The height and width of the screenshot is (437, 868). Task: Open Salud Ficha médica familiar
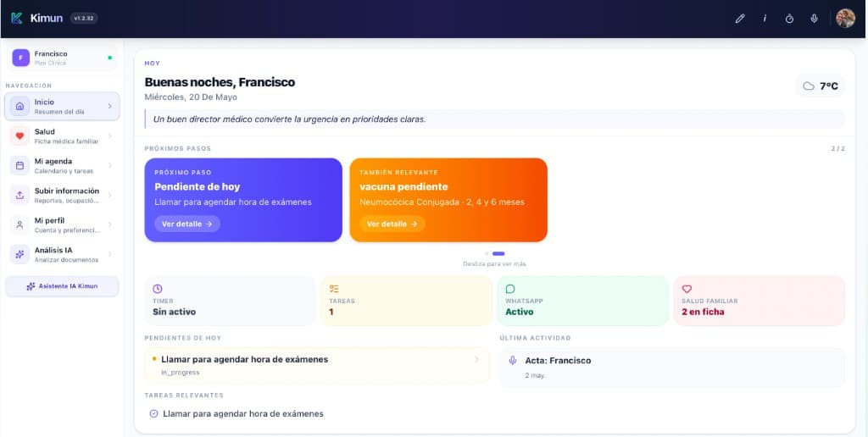62,136
